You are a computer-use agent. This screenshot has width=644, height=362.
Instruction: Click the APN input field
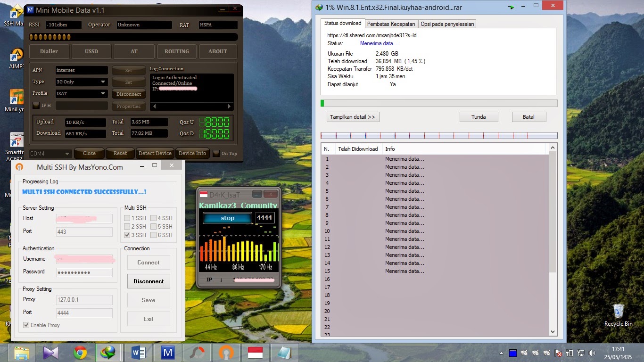click(82, 70)
